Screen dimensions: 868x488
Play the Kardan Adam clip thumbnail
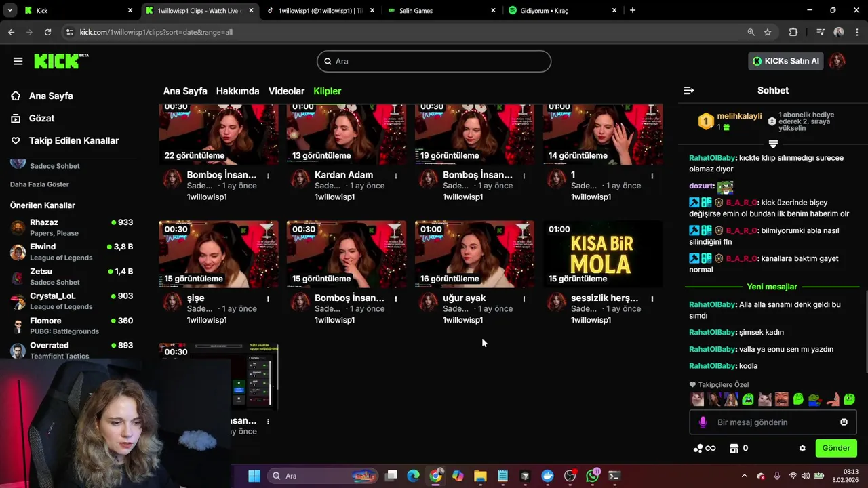click(347, 134)
